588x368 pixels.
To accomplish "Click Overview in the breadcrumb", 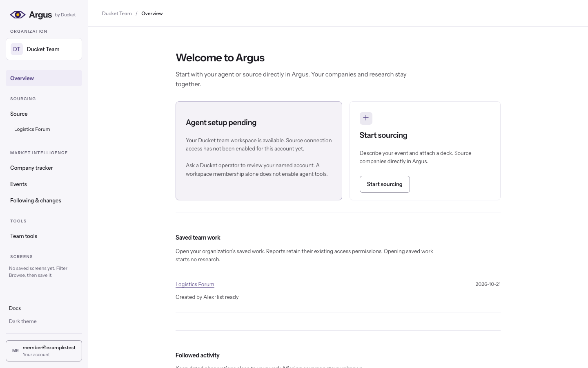I will [x=152, y=13].
